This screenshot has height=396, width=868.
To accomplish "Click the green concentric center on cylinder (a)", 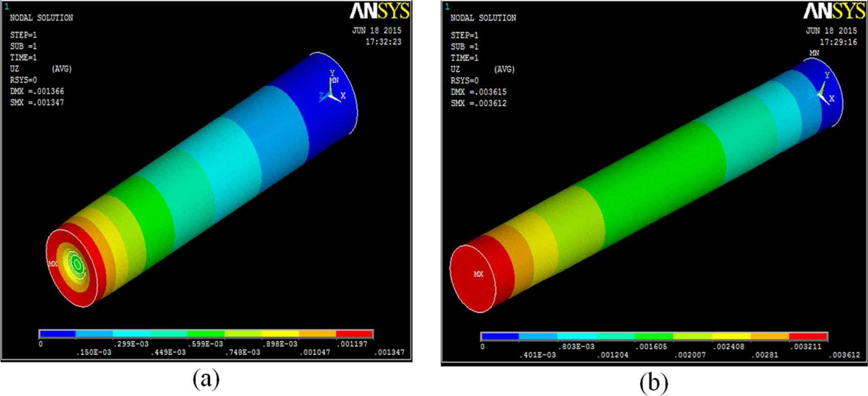I will tap(77, 264).
